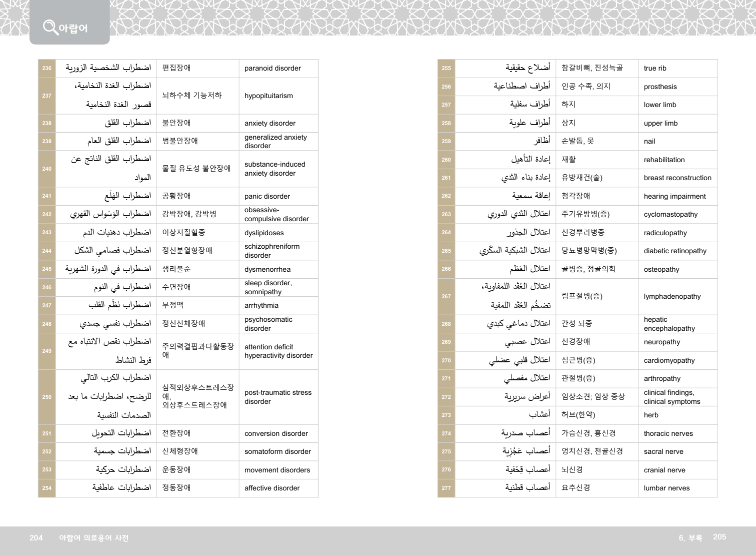Select the 'affective disorder' entry
Screen dimensions: 756x556
tap(272, 488)
